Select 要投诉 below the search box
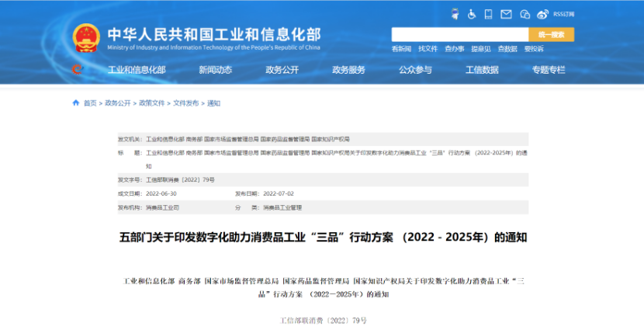Screen dimensions: 644x330 pos(534,49)
